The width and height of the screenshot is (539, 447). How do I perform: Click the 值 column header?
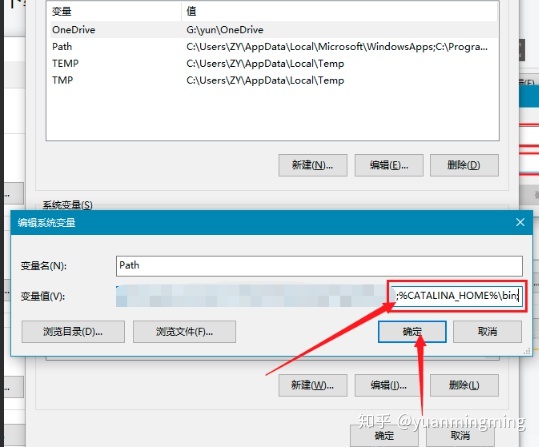click(340, 11)
